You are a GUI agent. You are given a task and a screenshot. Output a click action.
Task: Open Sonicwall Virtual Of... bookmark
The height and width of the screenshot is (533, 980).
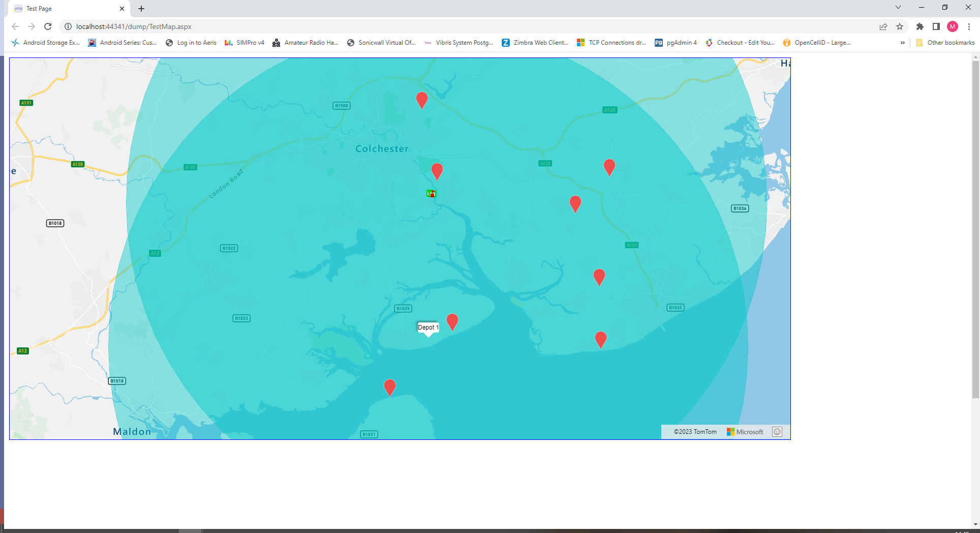point(381,43)
